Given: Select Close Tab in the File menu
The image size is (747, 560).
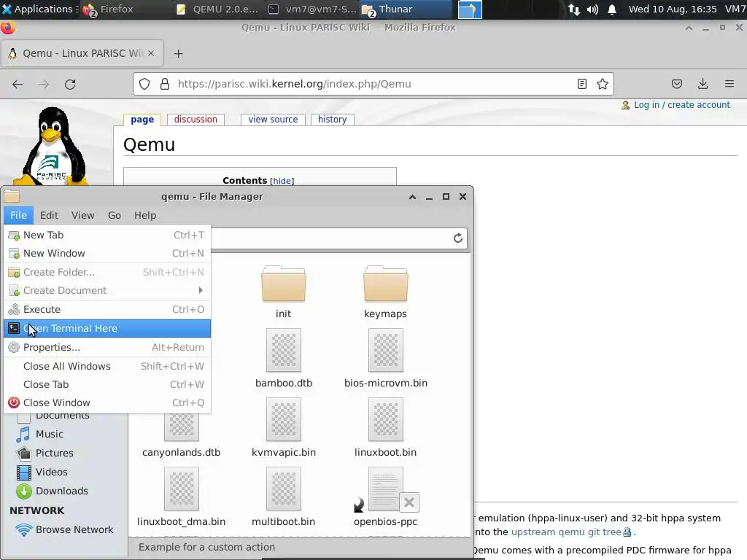Looking at the screenshot, I should tap(107, 384).
